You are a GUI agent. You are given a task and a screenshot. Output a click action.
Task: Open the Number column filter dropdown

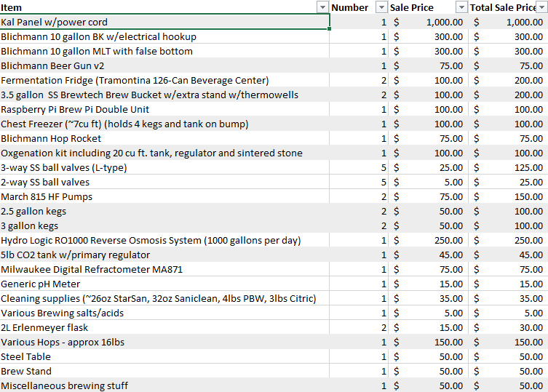click(x=381, y=7)
